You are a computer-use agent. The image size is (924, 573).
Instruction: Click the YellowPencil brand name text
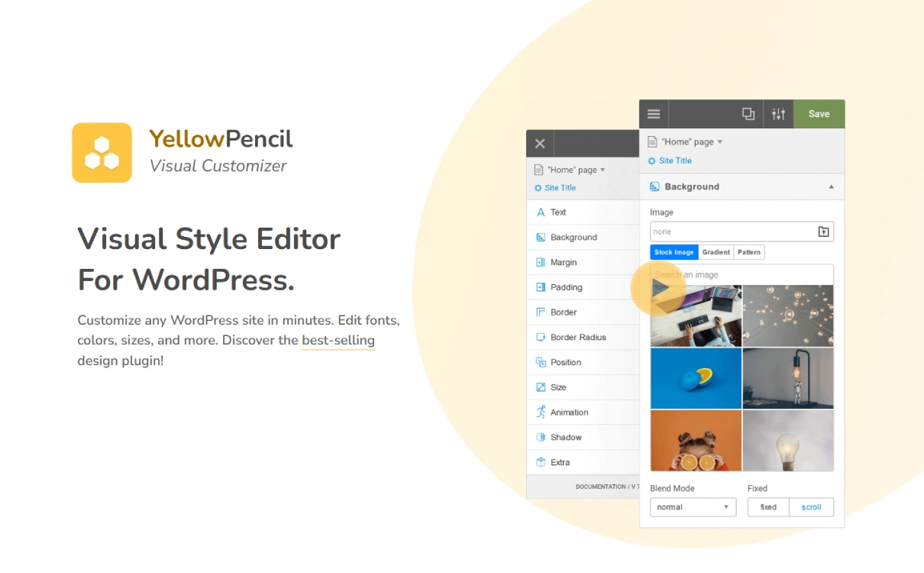(221, 139)
